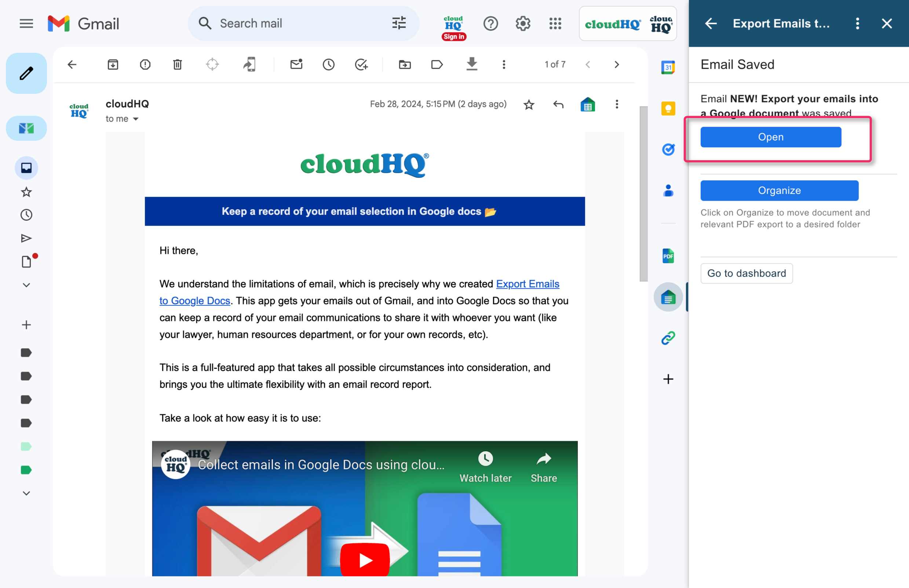
Task: Open Google apps grid
Action: pos(555,24)
